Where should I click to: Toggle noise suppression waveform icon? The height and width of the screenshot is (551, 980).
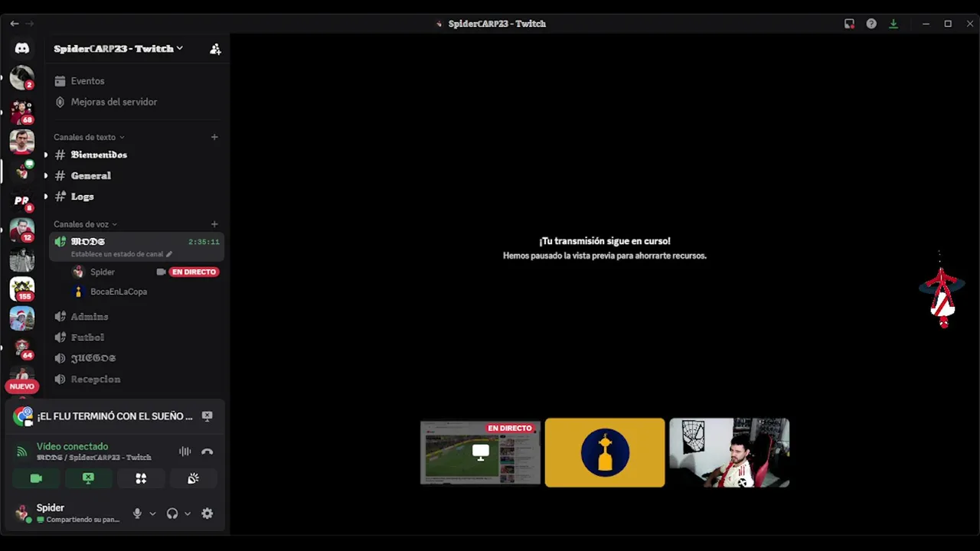pos(185,452)
